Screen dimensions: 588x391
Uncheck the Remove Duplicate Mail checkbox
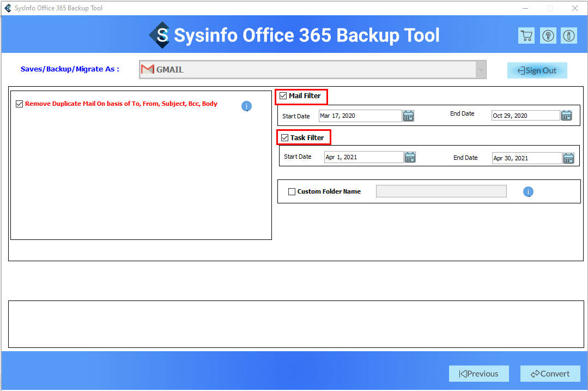coord(20,104)
